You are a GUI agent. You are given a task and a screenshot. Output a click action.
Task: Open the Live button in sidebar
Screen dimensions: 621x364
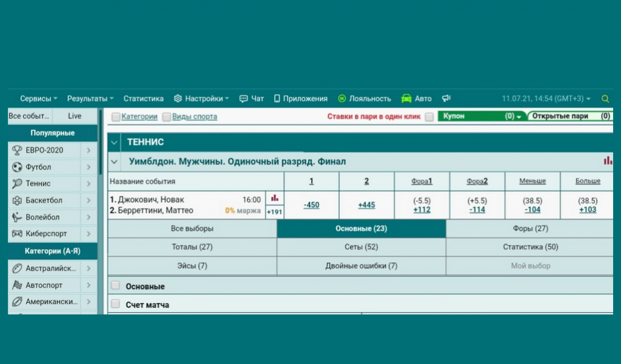[x=75, y=116]
